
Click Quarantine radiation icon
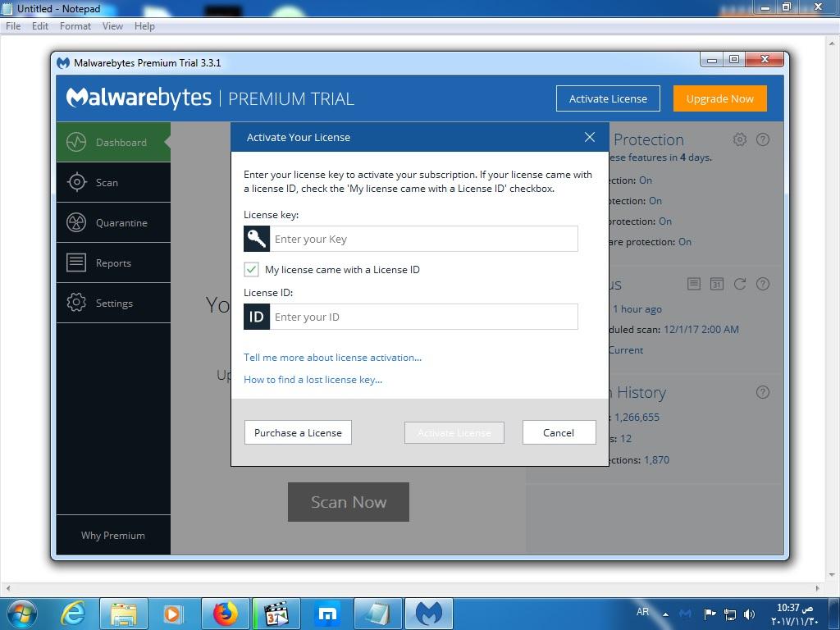[76, 222]
